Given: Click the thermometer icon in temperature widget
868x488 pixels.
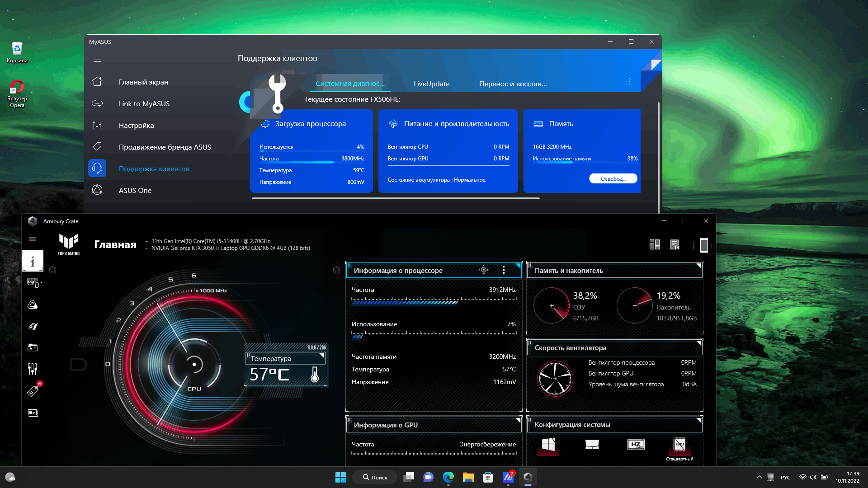Looking at the screenshot, I should pyautogui.click(x=315, y=375).
